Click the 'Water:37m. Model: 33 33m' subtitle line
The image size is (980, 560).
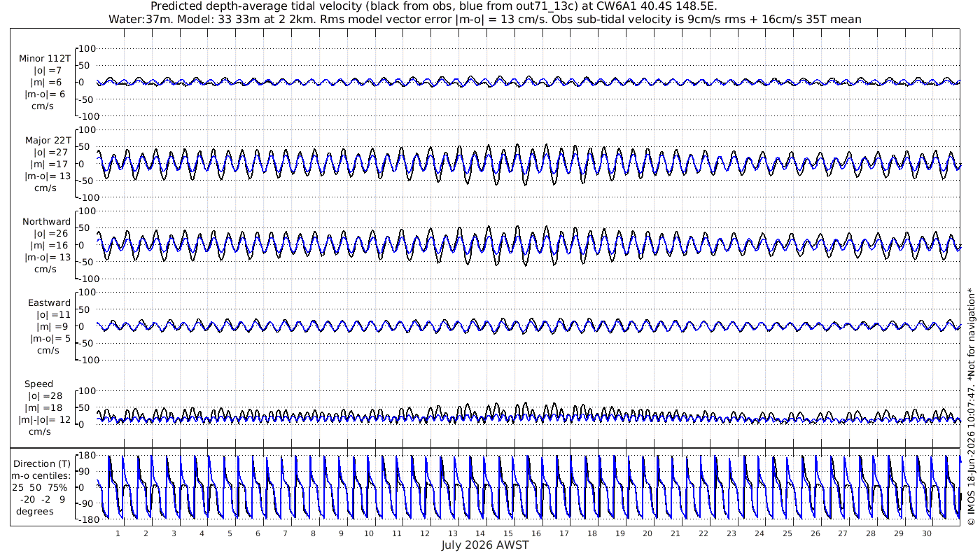click(484, 19)
